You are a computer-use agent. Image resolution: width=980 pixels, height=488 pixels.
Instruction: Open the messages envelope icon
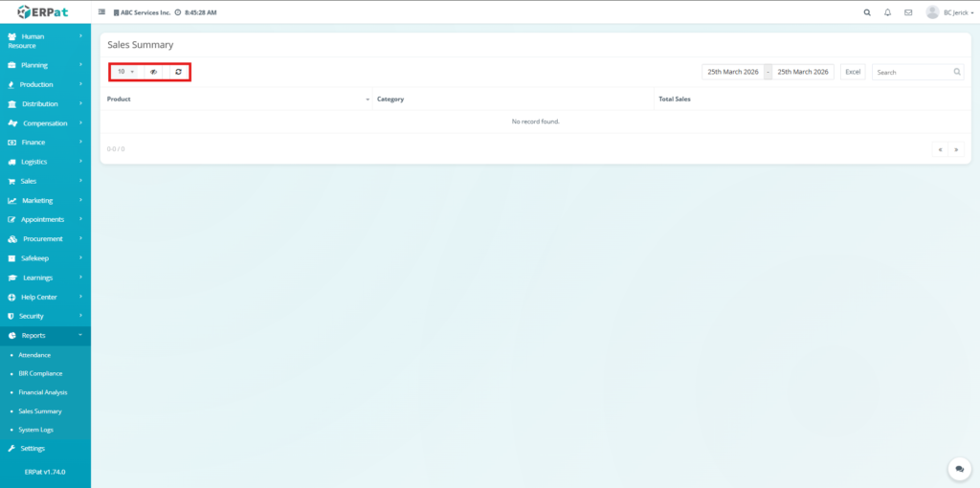(907, 12)
